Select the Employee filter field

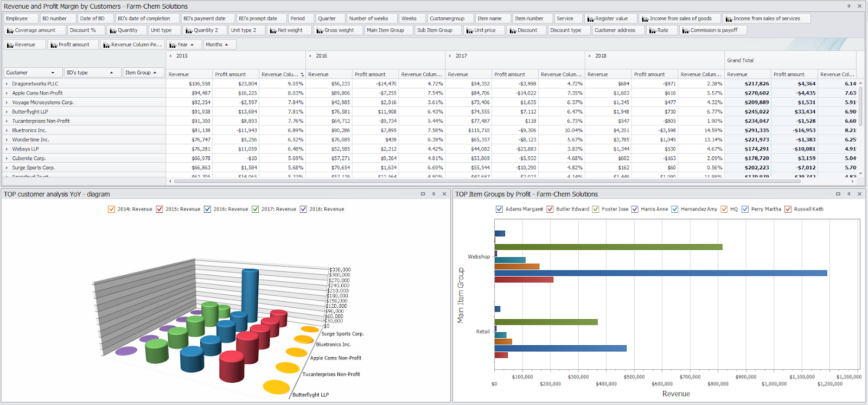[21, 18]
